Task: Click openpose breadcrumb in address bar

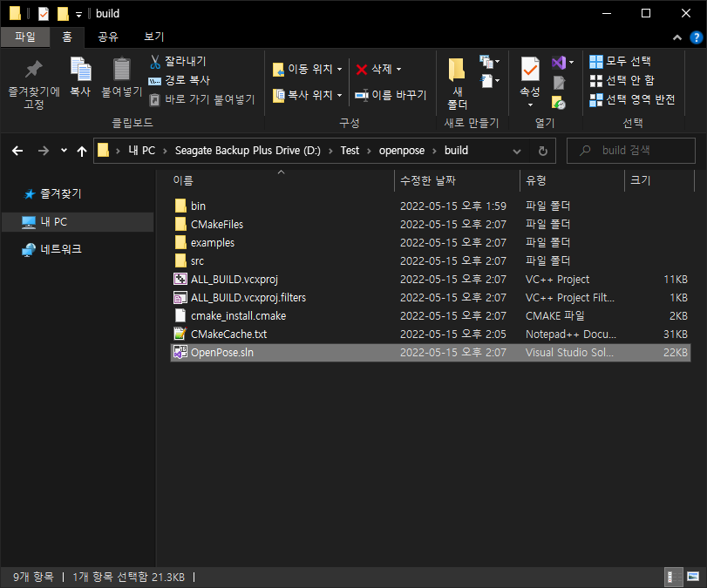Action: [x=401, y=151]
